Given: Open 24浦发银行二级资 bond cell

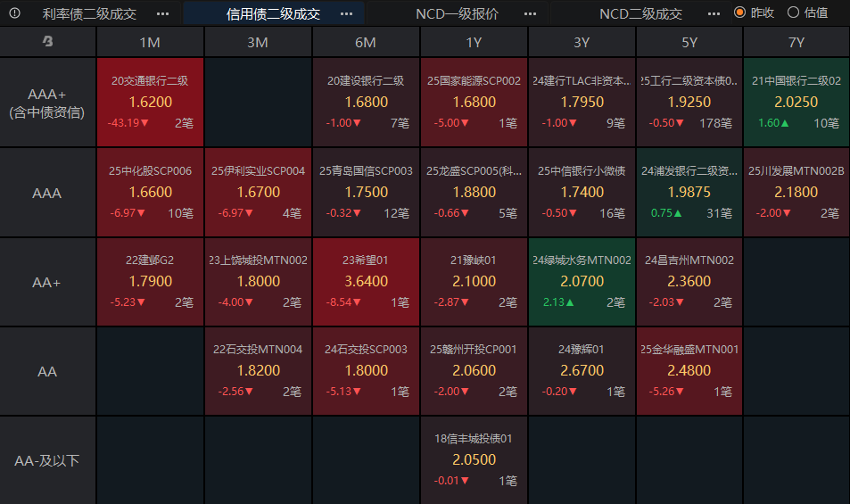Looking at the screenshot, I should (x=689, y=193).
